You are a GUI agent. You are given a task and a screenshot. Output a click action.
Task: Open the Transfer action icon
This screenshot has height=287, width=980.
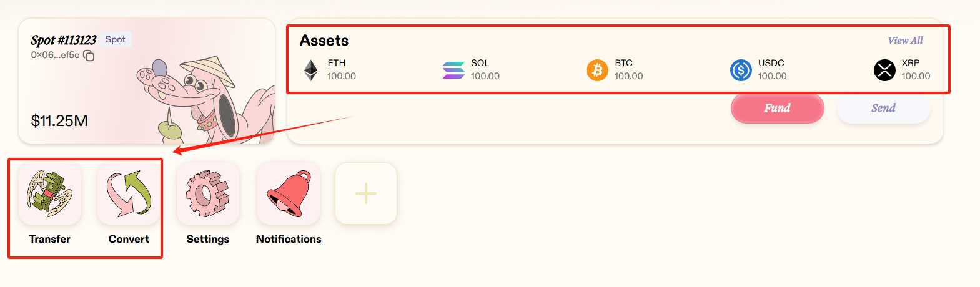tap(50, 193)
